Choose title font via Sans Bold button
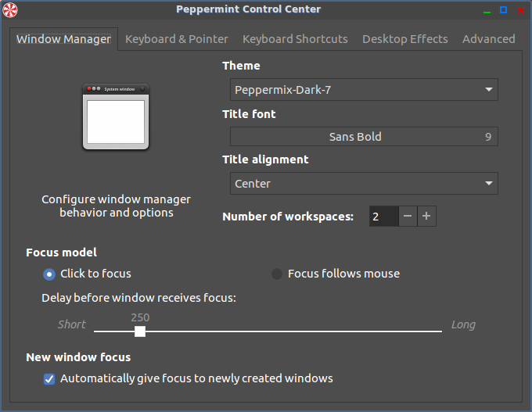This screenshot has height=412, width=532. [364, 137]
